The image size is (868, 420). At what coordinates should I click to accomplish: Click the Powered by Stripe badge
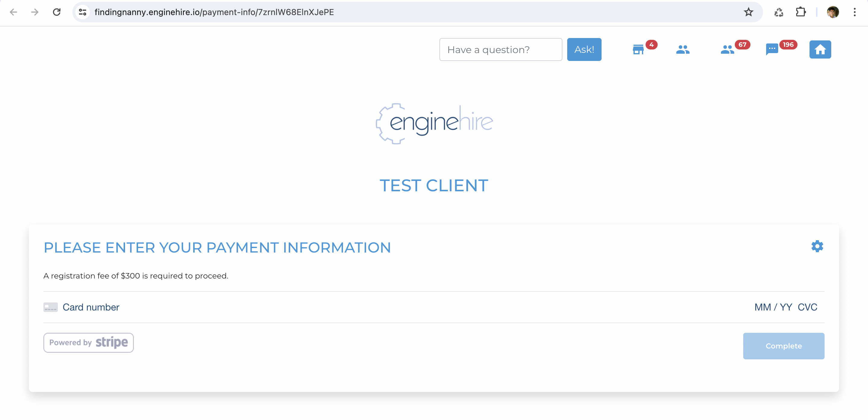pyautogui.click(x=88, y=342)
